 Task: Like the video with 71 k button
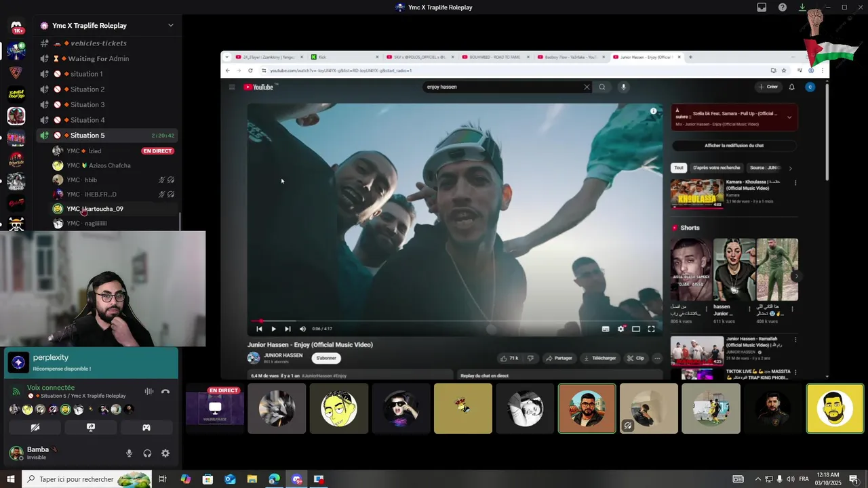point(509,358)
